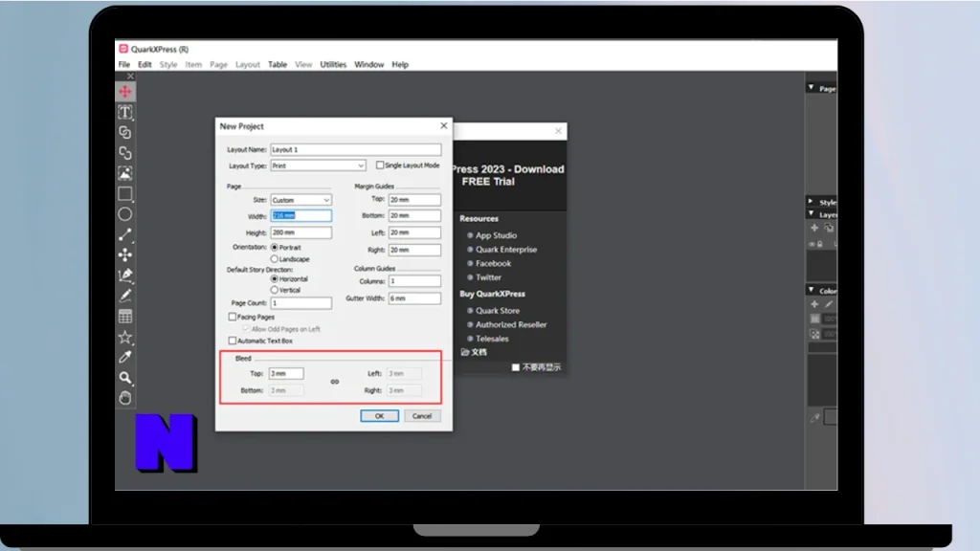Select the Starburst tool
Image resolution: width=980 pixels, height=551 pixels.
coord(125,338)
